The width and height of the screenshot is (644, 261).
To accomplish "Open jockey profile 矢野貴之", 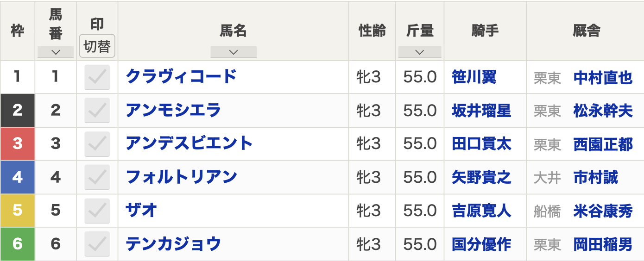I will click(x=481, y=177).
